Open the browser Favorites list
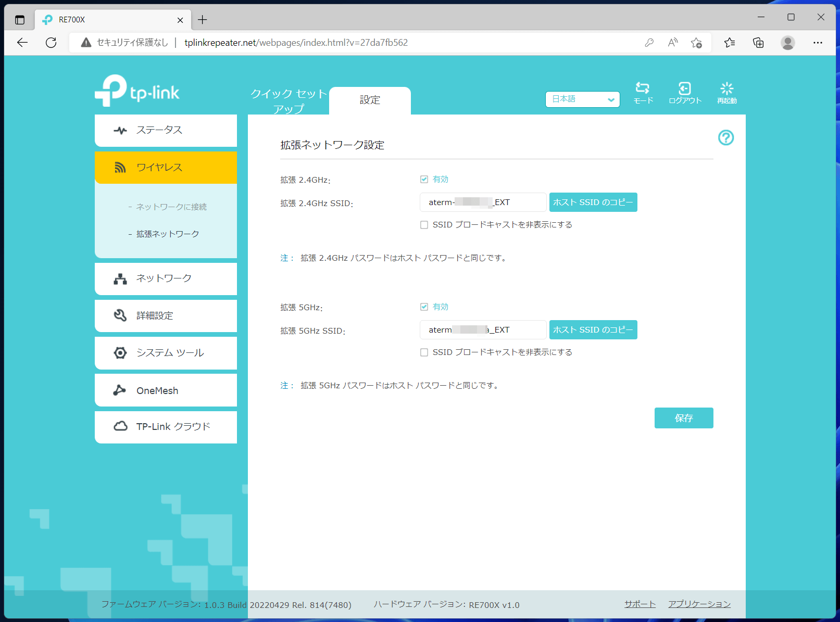This screenshot has height=622, width=840. tap(730, 43)
